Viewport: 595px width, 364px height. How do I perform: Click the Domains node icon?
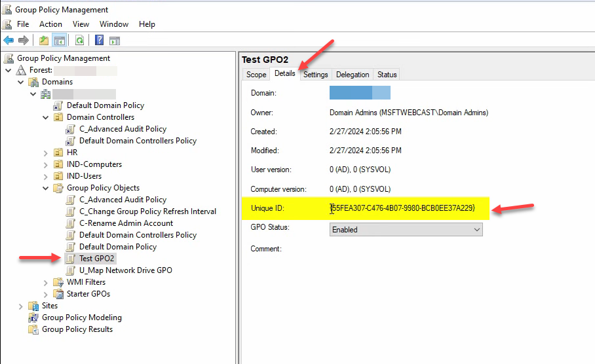coord(34,82)
